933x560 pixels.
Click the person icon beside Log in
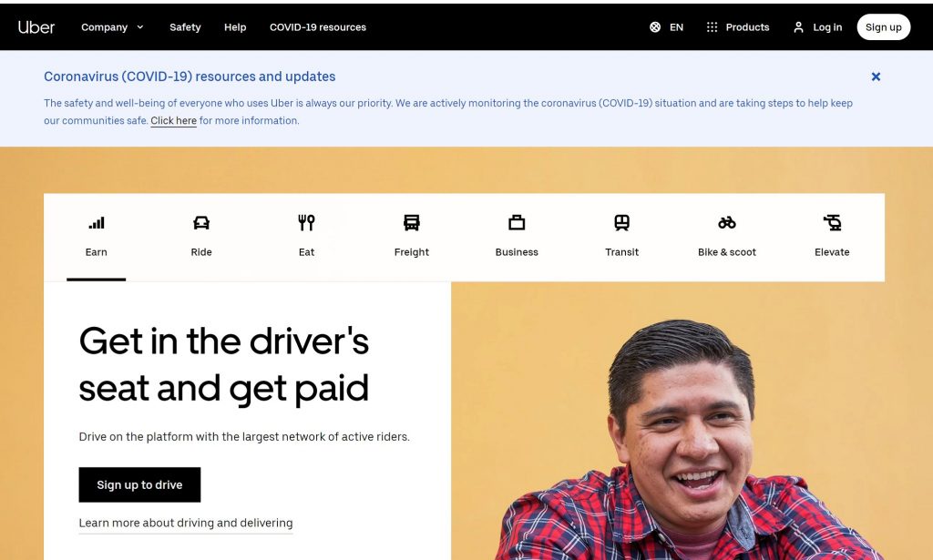[798, 27]
